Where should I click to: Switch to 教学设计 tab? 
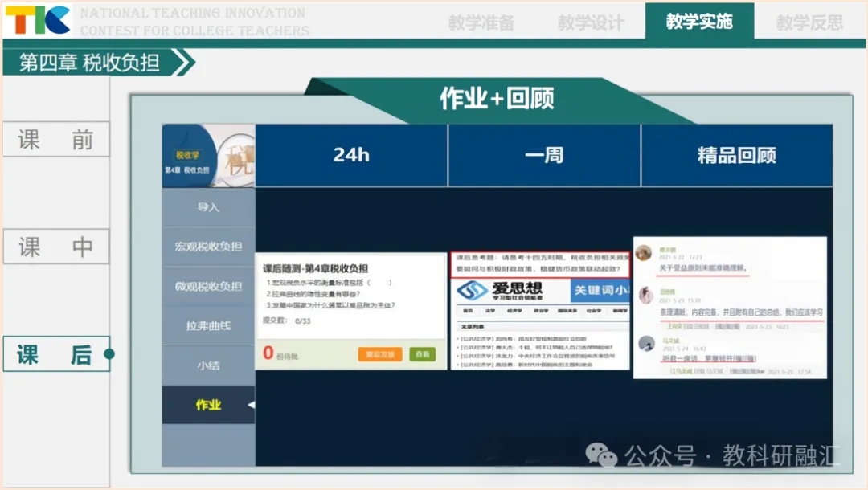[590, 22]
